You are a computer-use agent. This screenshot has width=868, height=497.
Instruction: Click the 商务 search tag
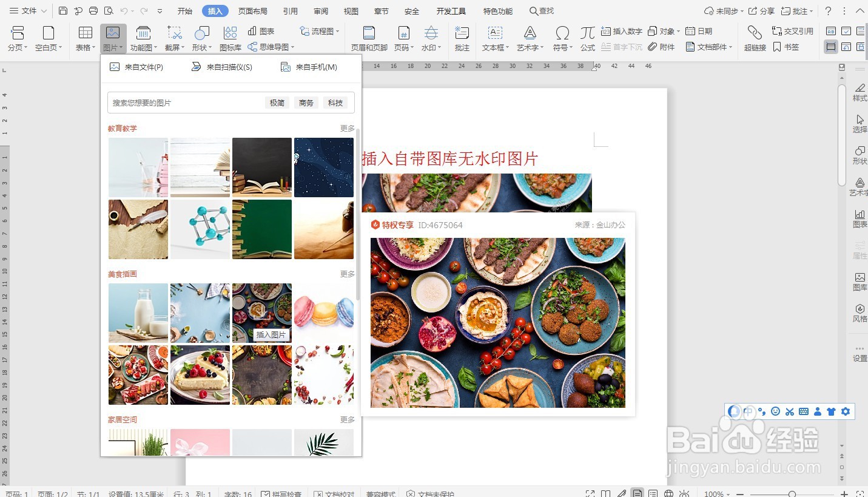coord(306,103)
